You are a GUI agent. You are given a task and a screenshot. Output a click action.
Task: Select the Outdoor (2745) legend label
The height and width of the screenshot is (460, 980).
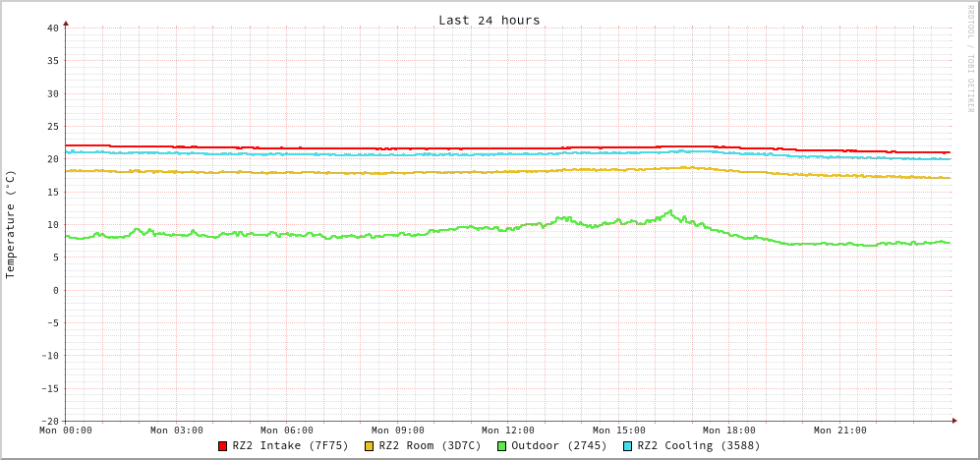558,446
